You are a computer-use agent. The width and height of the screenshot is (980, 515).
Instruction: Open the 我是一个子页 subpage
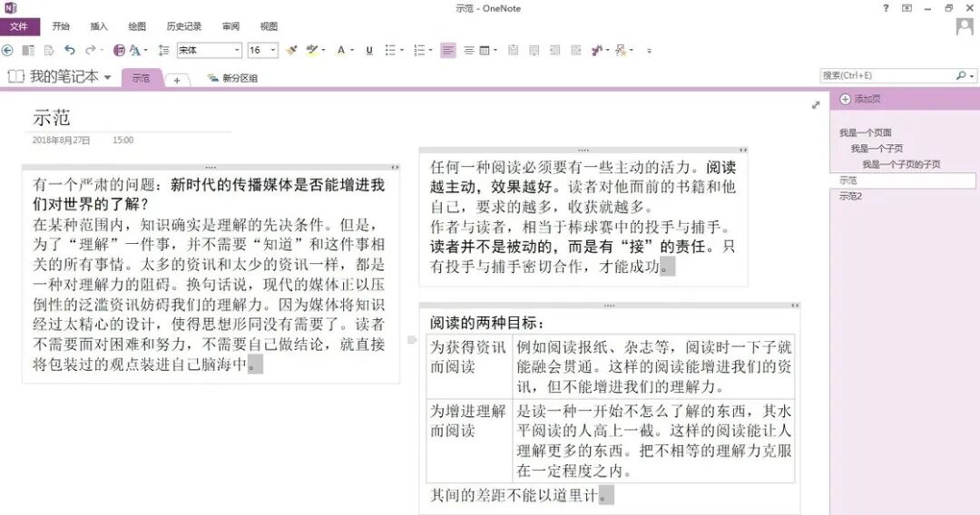pyautogui.click(x=877, y=149)
